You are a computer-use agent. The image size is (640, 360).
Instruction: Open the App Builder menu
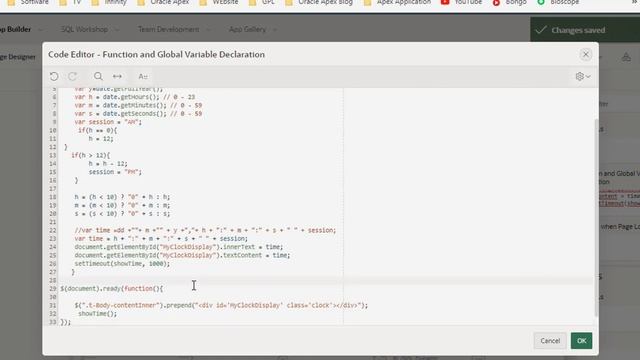(x=16, y=29)
